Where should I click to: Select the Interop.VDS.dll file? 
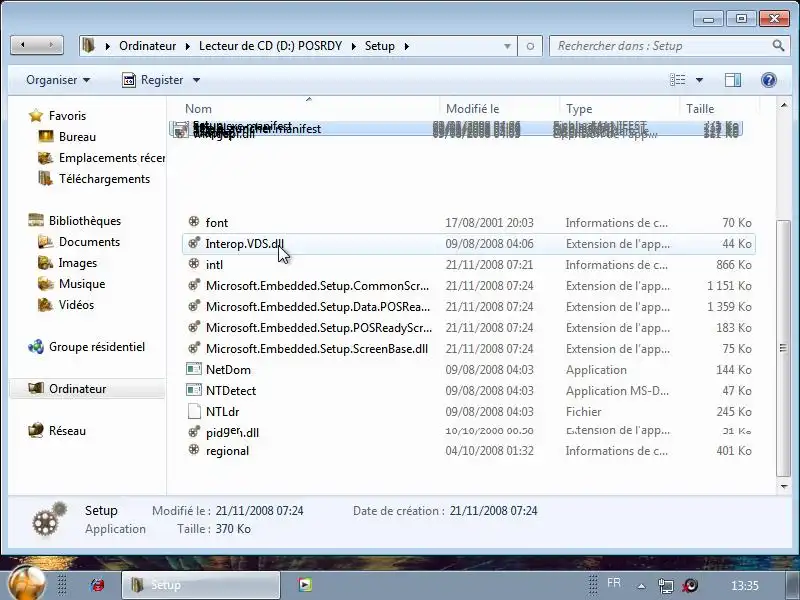(468, 244)
